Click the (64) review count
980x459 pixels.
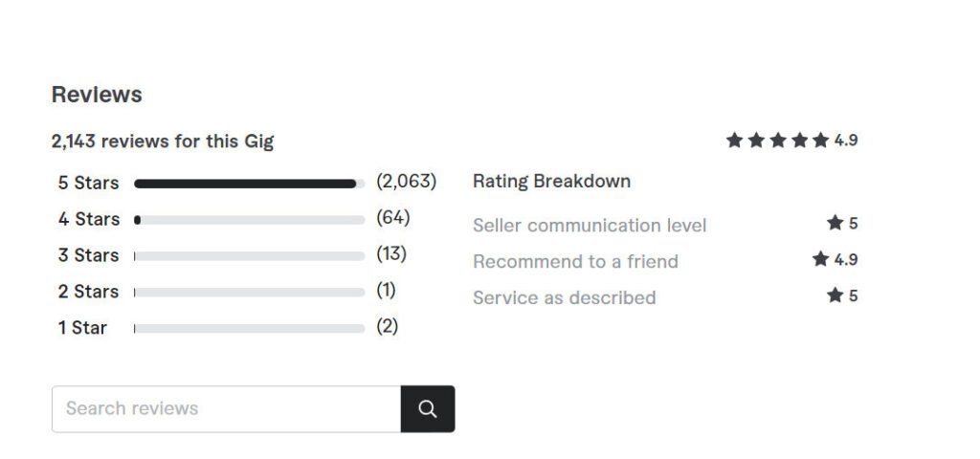point(393,218)
